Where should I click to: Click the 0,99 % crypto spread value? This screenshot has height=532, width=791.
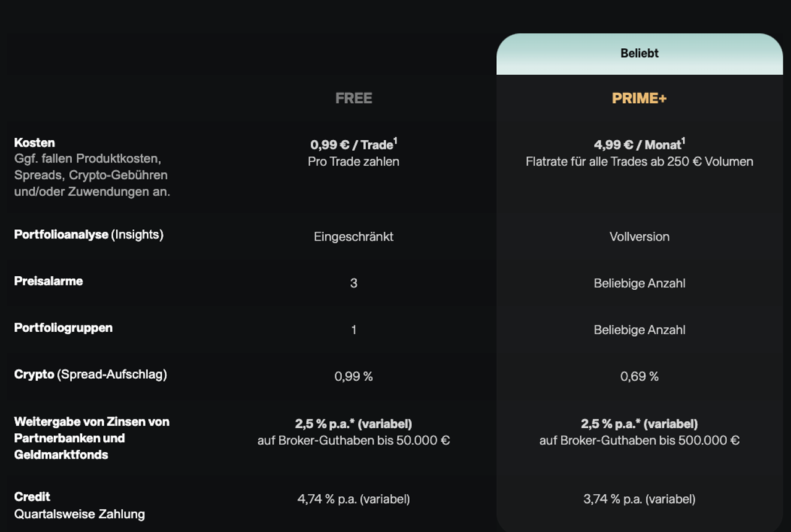pyautogui.click(x=353, y=376)
